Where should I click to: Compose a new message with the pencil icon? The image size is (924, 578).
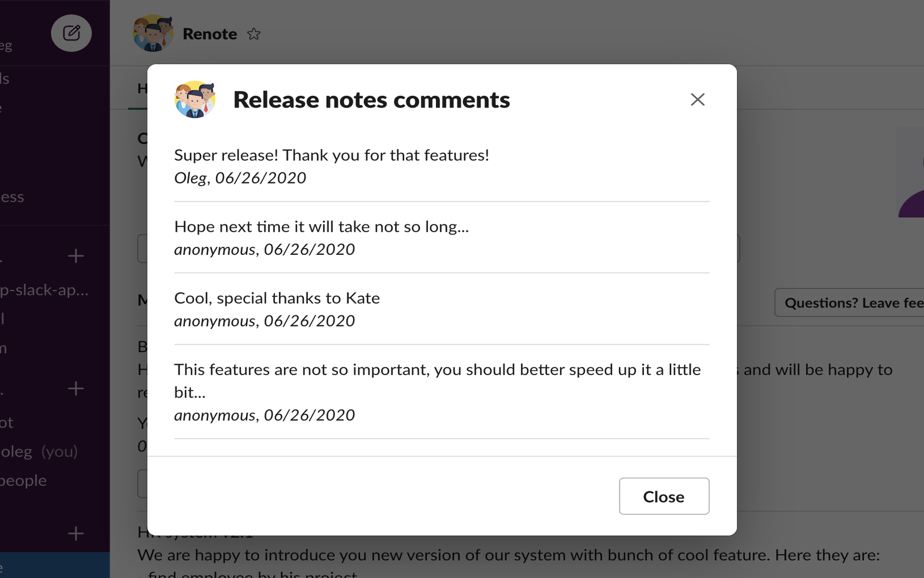pos(71,33)
